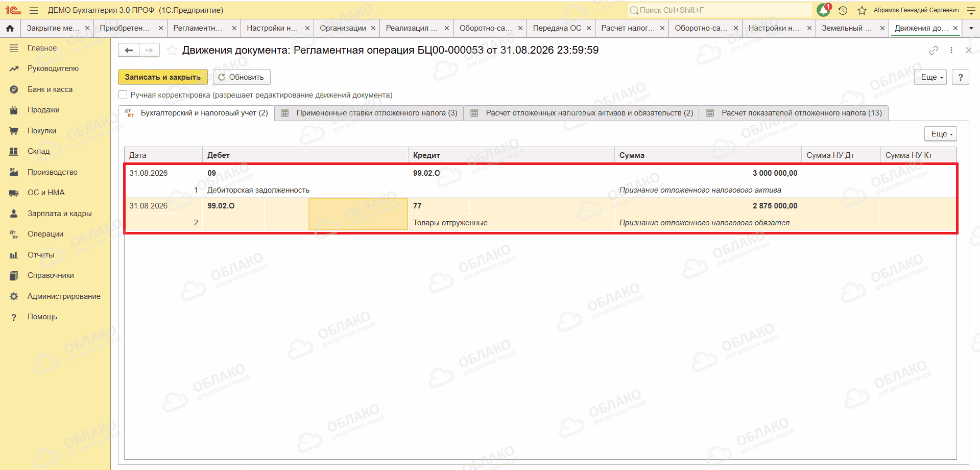Viewport: 980px width, 470px height.
Task: Open the Зарплата и кадры section
Action: (x=59, y=214)
